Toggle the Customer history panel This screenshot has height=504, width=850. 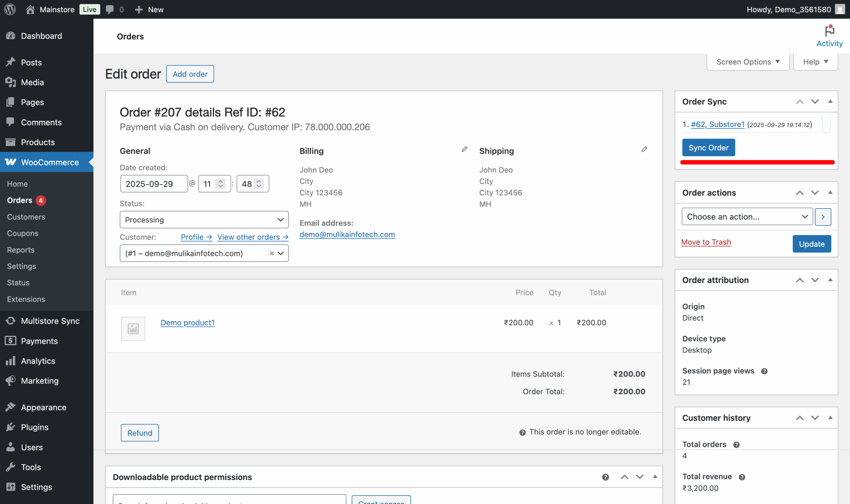tap(830, 418)
